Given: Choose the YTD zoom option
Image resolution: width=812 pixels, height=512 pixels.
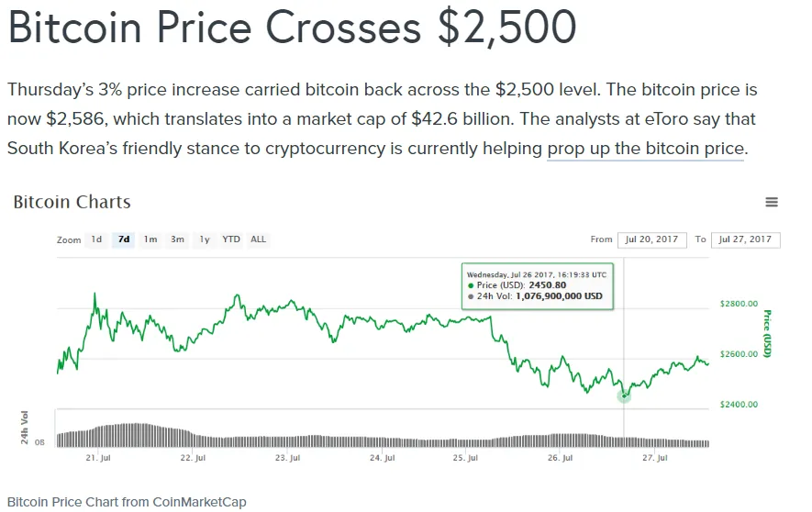Looking at the screenshot, I should click(231, 239).
